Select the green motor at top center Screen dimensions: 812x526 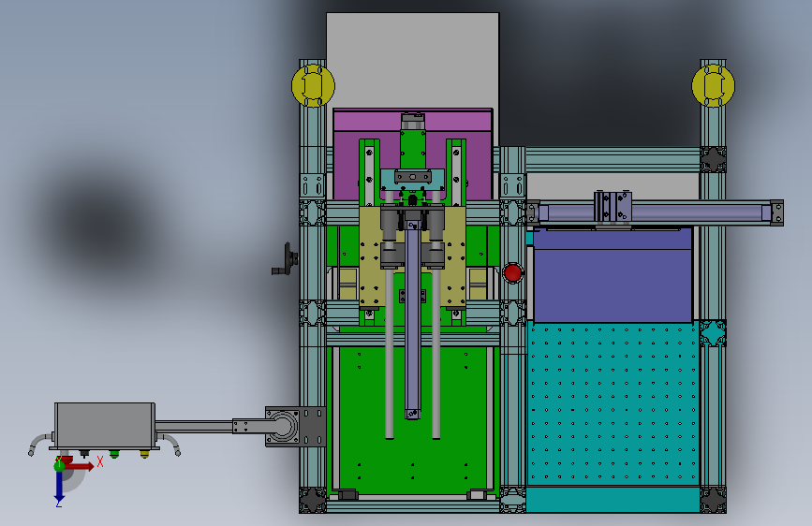pyautogui.click(x=412, y=148)
